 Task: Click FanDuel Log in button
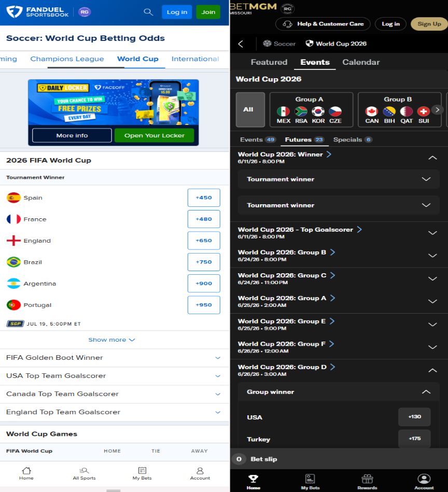click(177, 12)
